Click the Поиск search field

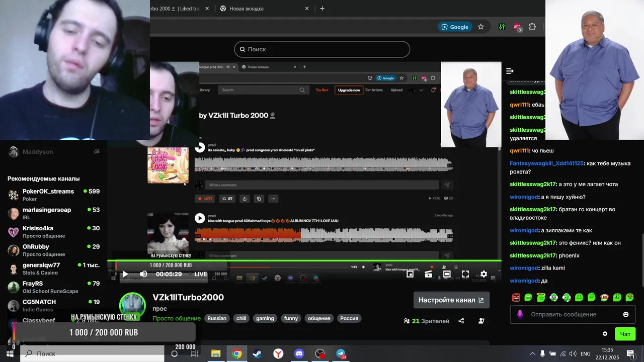[x=322, y=49]
